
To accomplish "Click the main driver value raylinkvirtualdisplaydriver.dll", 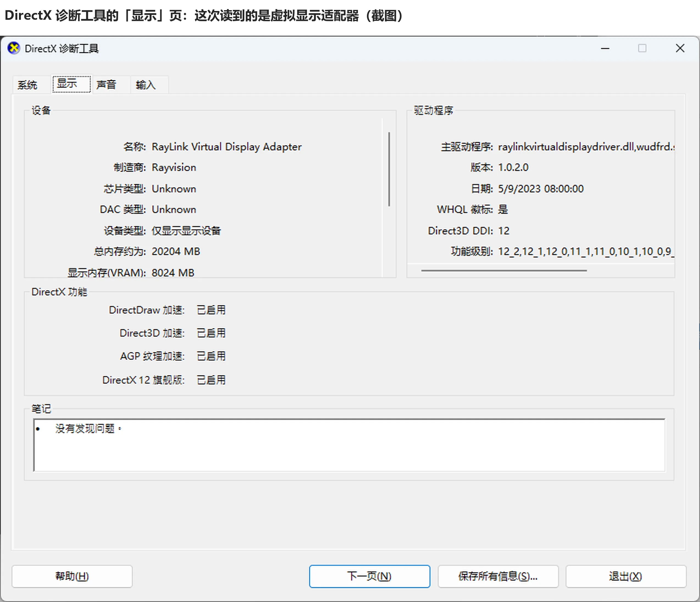I will [x=586, y=147].
